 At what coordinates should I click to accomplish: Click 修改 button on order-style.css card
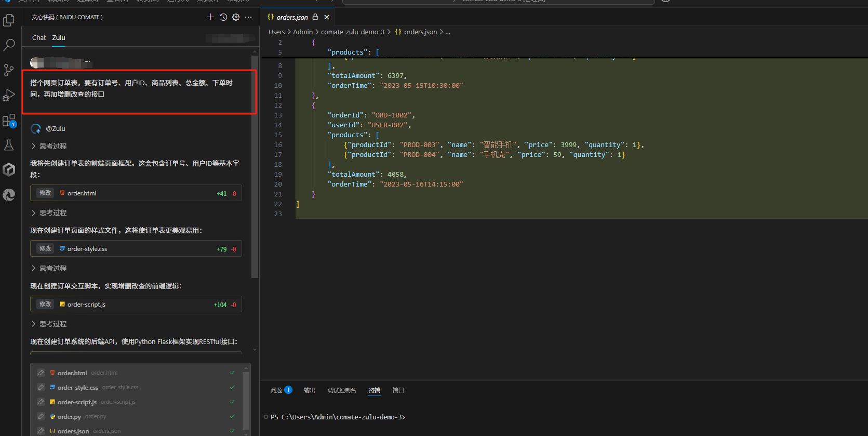pos(45,248)
